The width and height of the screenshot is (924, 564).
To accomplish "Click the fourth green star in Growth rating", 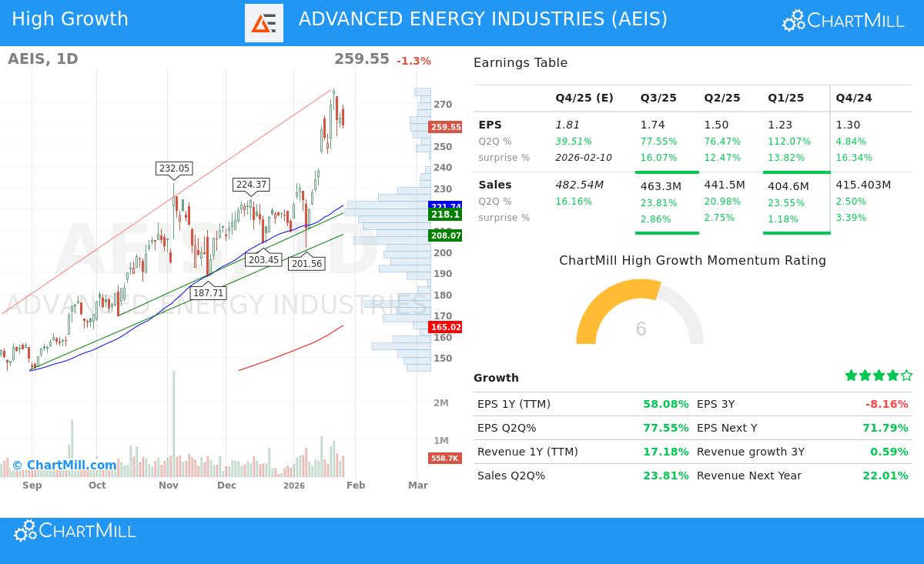I will (x=892, y=375).
